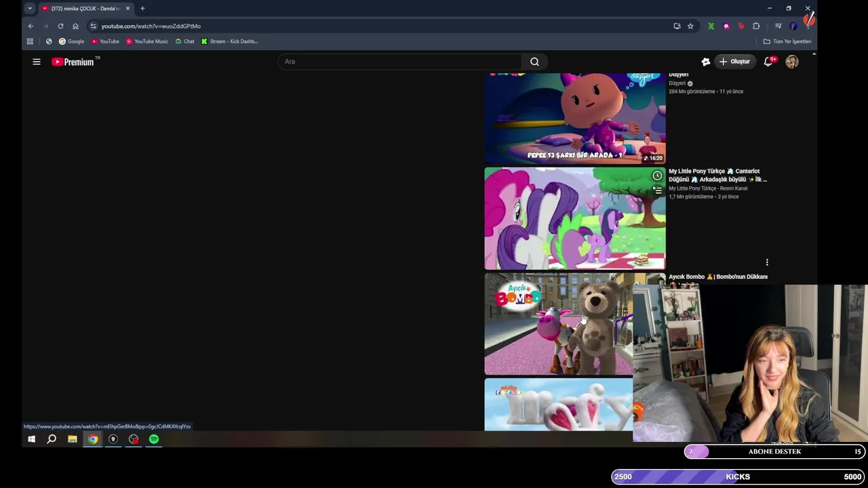Open 'Düşyeri' channel name
This screenshot has width=868, height=488.
677,83
